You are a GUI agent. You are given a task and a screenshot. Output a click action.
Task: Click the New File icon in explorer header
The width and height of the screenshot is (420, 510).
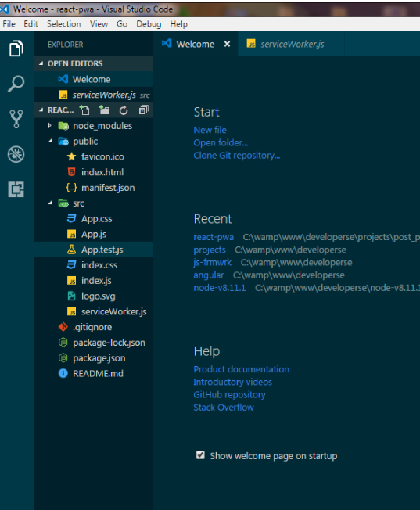click(84, 110)
